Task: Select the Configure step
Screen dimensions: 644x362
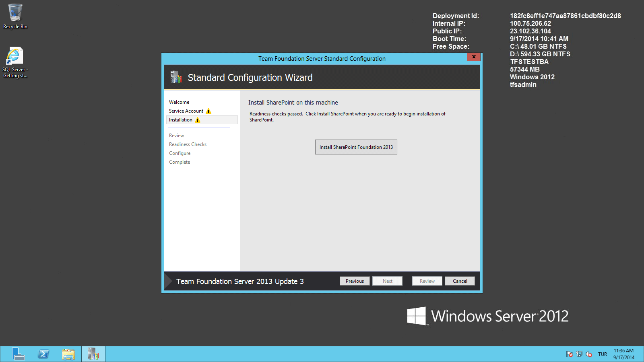Action: click(x=180, y=153)
